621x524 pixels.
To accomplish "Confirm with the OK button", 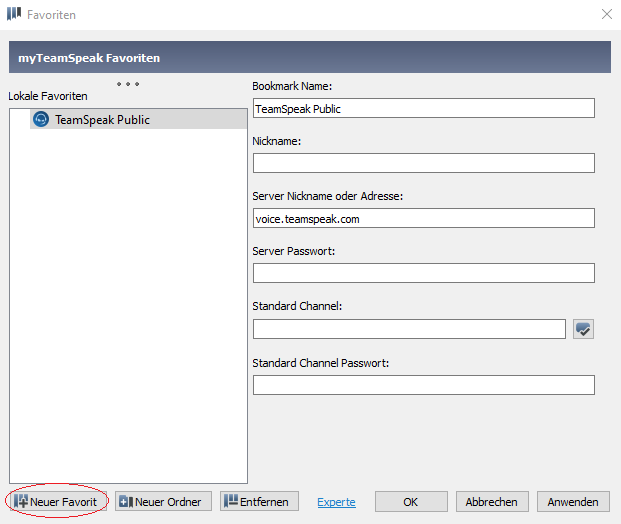I will click(411, 501).
